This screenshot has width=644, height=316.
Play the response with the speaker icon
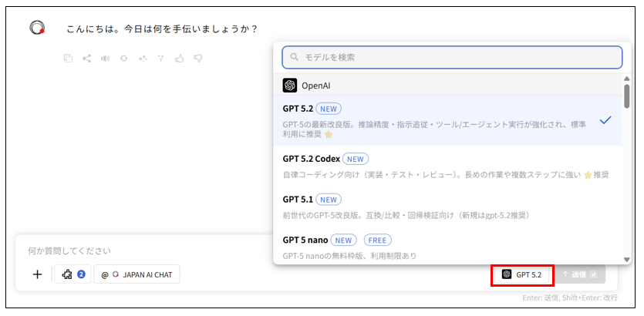(106, 58)
